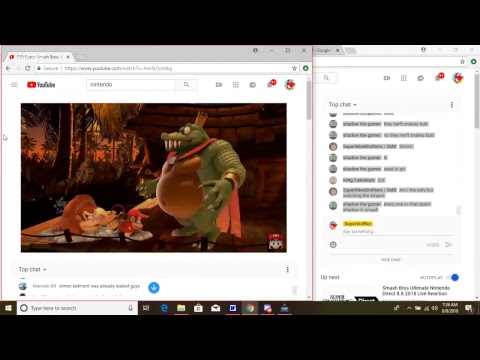Viewport: 480px width, 360px height.
Task: Click the video player showing King K. Rool
Action: click(154, 178)
